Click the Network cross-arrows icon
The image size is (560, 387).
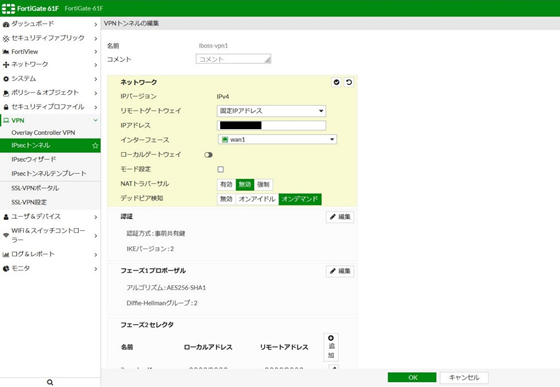[6, 65]
